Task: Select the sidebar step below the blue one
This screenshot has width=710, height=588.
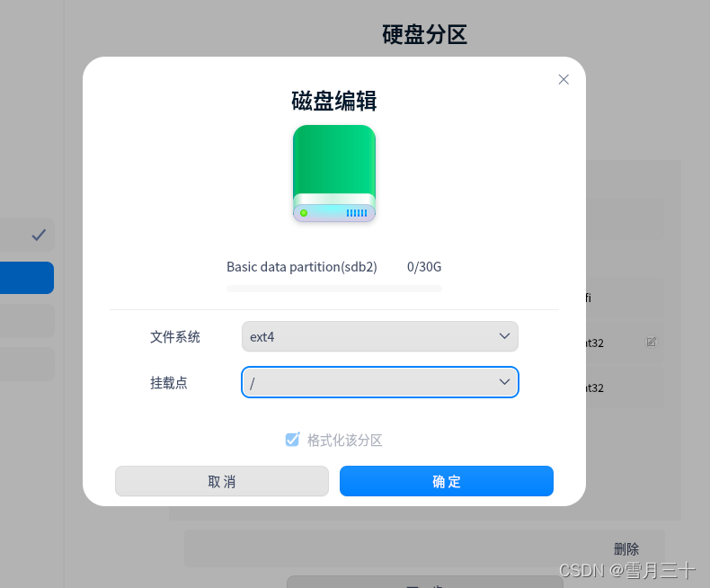Action: pos(27,321)
